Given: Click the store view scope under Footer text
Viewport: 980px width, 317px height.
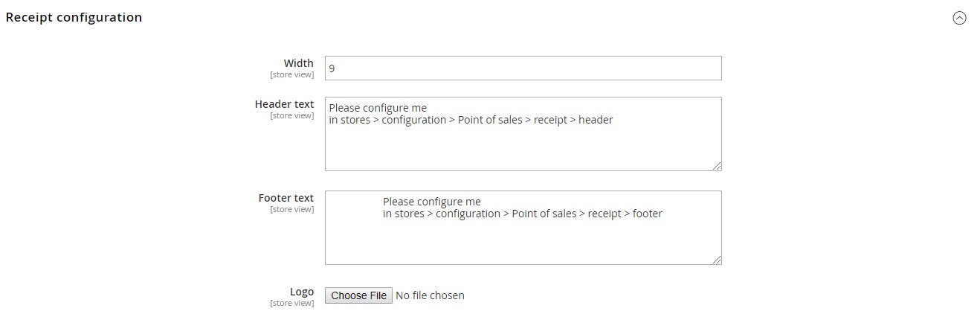Looking at the screenshot, I should click(291, 209).
